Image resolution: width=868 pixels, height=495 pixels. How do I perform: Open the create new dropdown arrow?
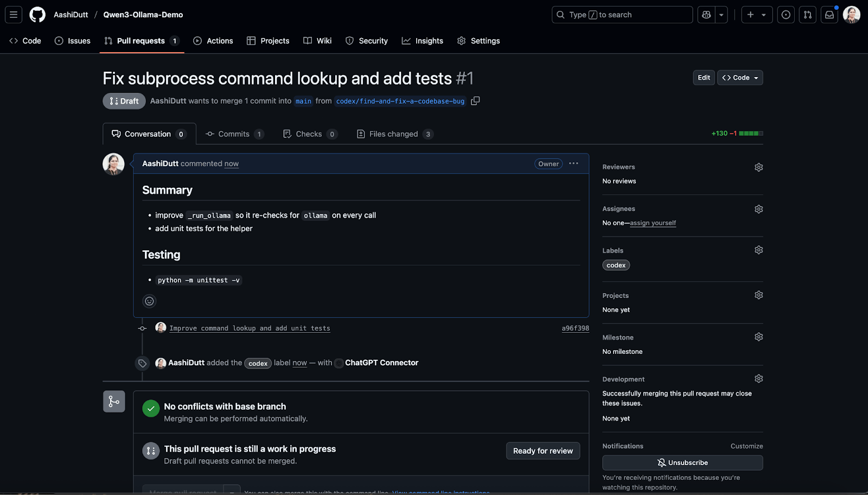tap(765, 15)
